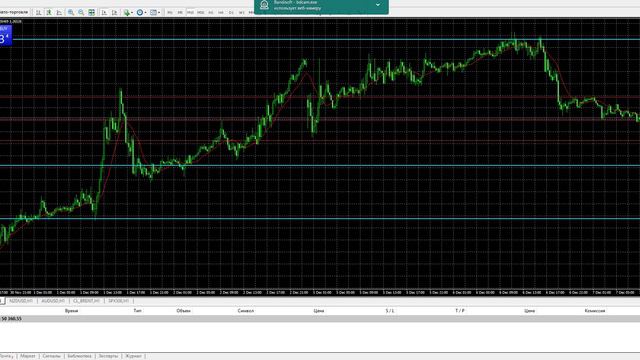Screen dimensions: 640x360
Task: Expand the templates dropdown arrow
Action: 159,13
